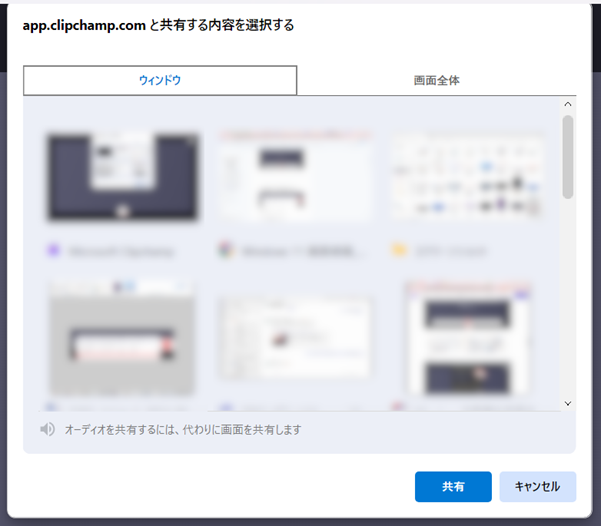Click the vertical scrollbar thumb in window list

pyautogui.click(x=568, y=157)
